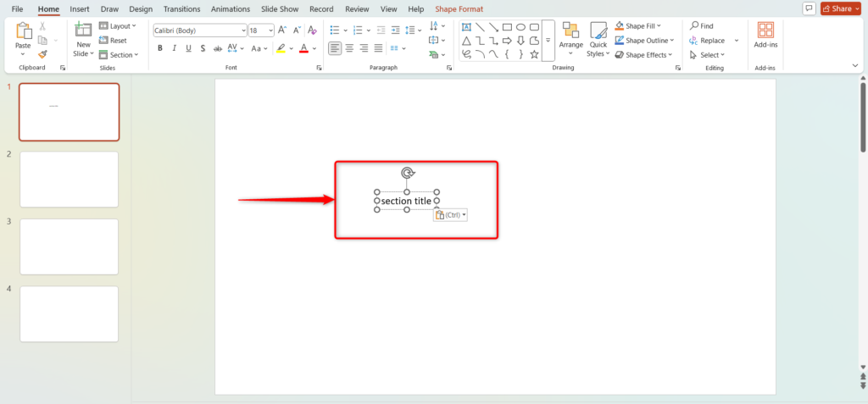Toggle Underline formatting
This screenshot has width=868, height=404.
(190, 48)
